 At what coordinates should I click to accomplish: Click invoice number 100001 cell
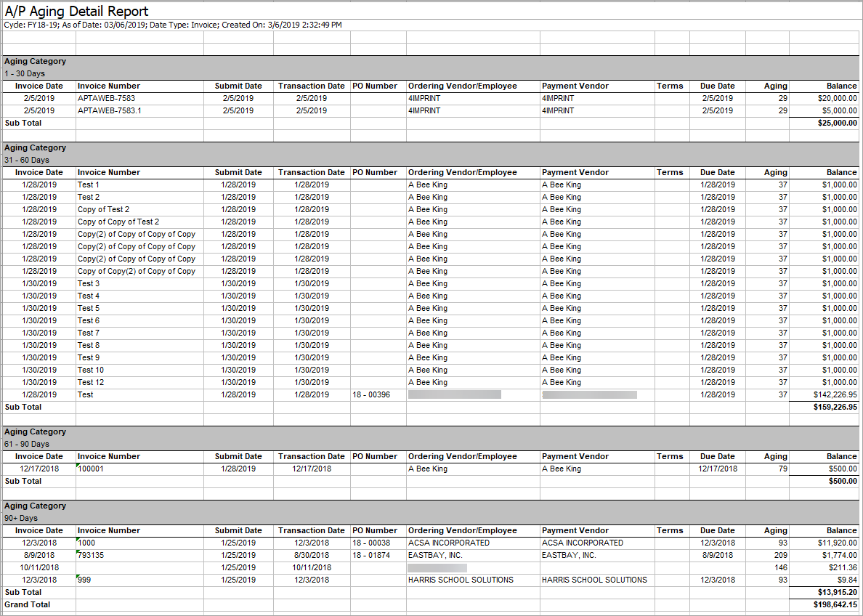[x=91, y=469]
